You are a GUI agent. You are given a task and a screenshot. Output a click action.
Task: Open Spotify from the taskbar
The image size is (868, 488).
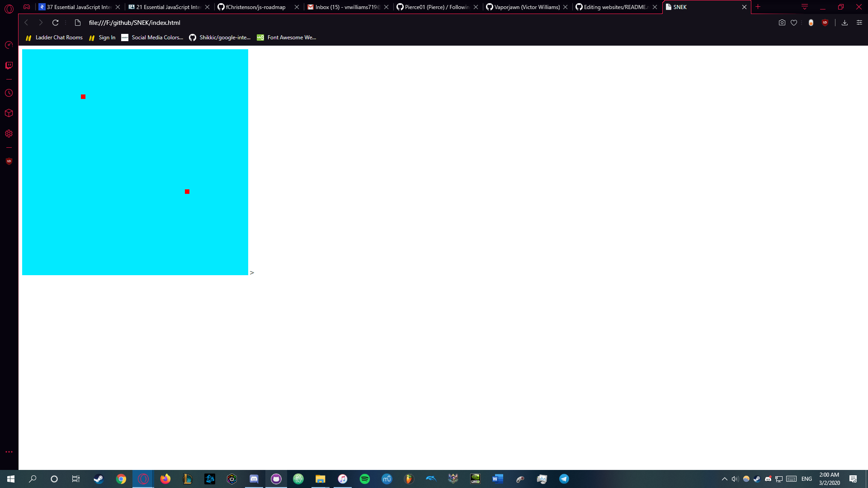click(x=364, y=479)
